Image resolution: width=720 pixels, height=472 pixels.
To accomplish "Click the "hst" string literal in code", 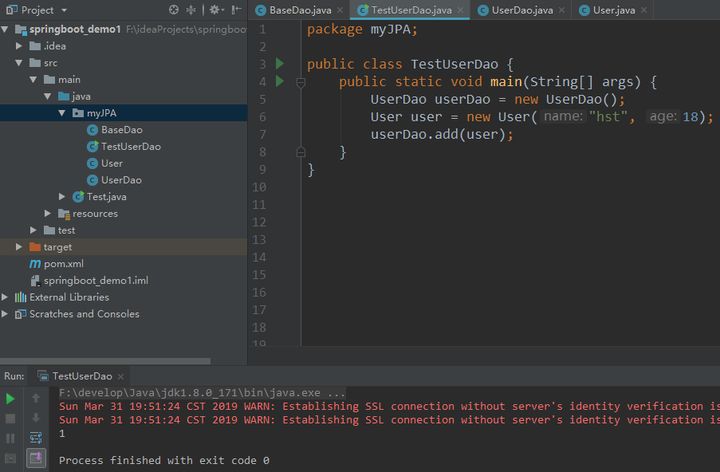I will click(608, 117).
